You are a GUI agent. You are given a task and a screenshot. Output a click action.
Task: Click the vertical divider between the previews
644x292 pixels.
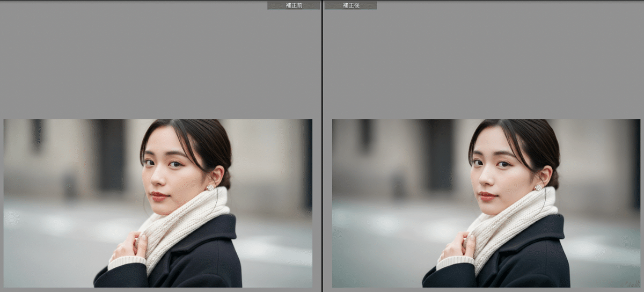tap(322, 146)
